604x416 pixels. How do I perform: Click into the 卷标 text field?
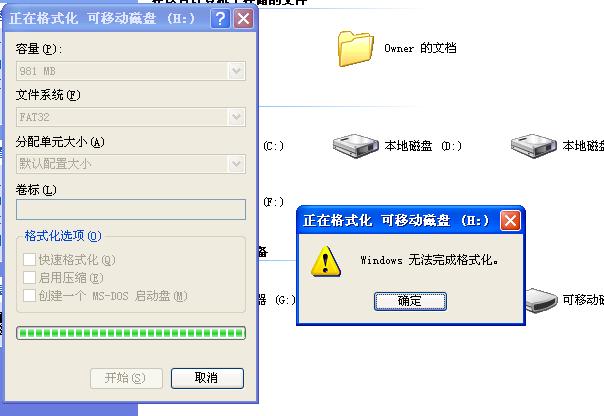click(131, 210)
